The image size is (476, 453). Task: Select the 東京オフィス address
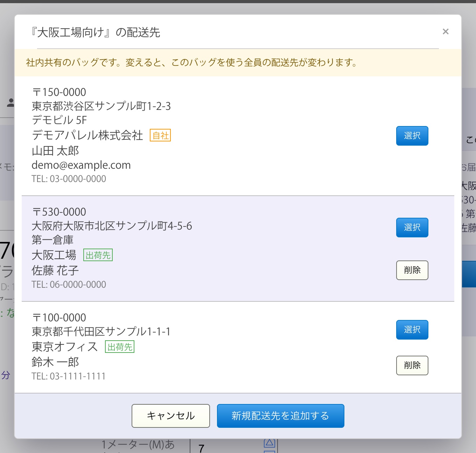point(412,330)
